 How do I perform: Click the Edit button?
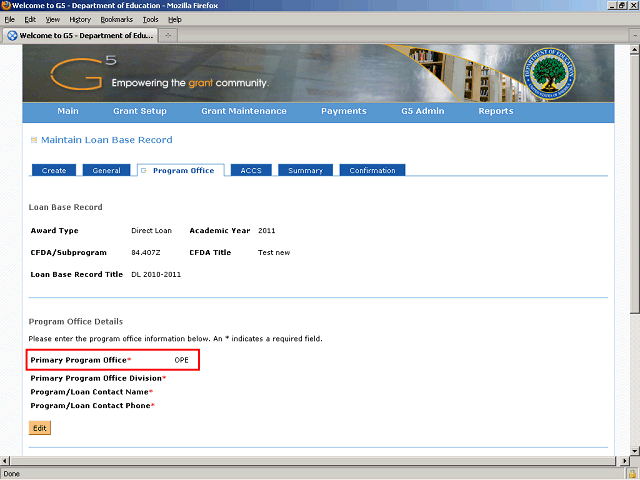(40, 428)
